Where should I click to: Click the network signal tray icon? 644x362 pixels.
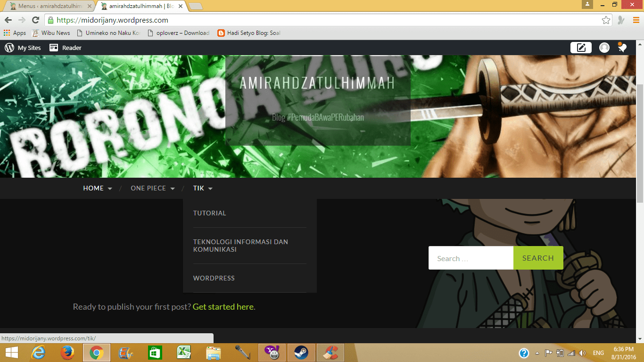(571, 353)
